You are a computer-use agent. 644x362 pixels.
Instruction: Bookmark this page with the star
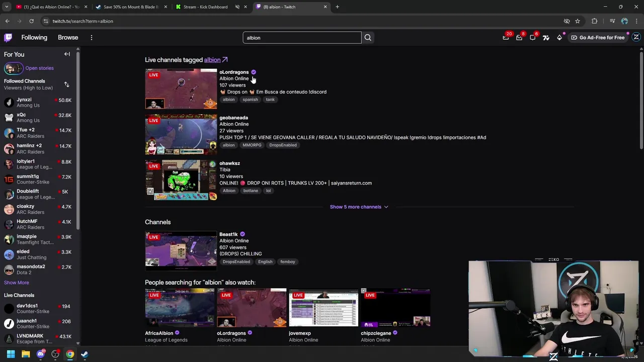(578, 21)
